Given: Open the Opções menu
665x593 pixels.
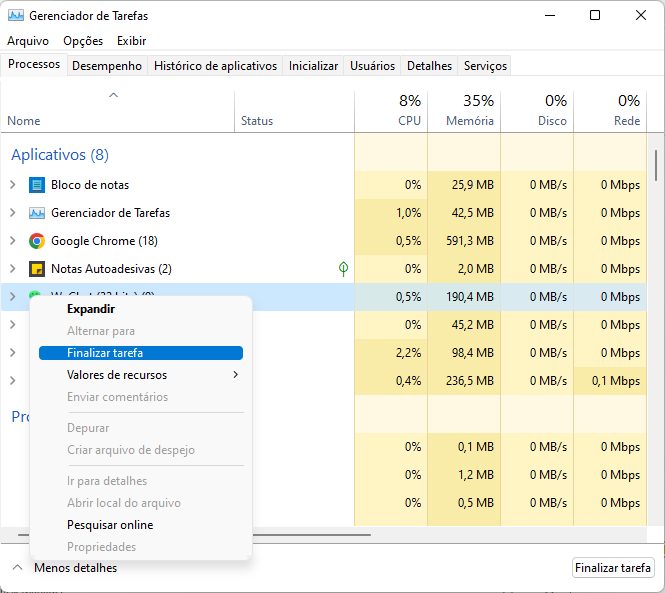Looking at the screenshot, I should coord(83,41).
